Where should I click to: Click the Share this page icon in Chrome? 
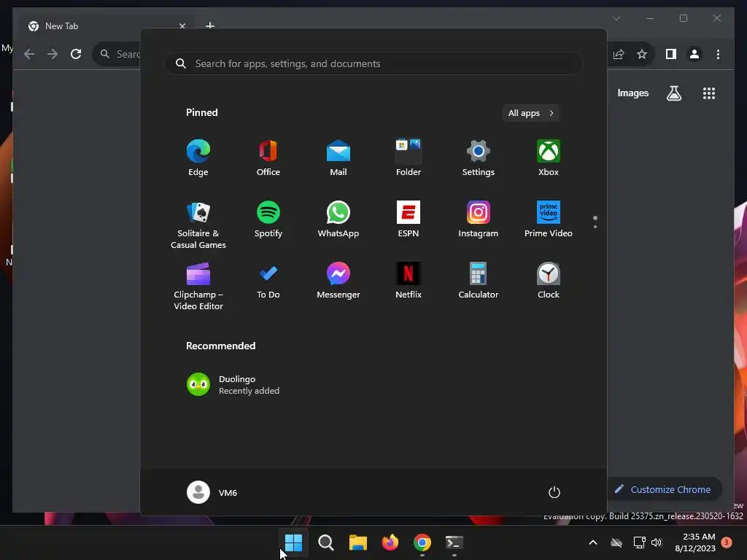619,54
